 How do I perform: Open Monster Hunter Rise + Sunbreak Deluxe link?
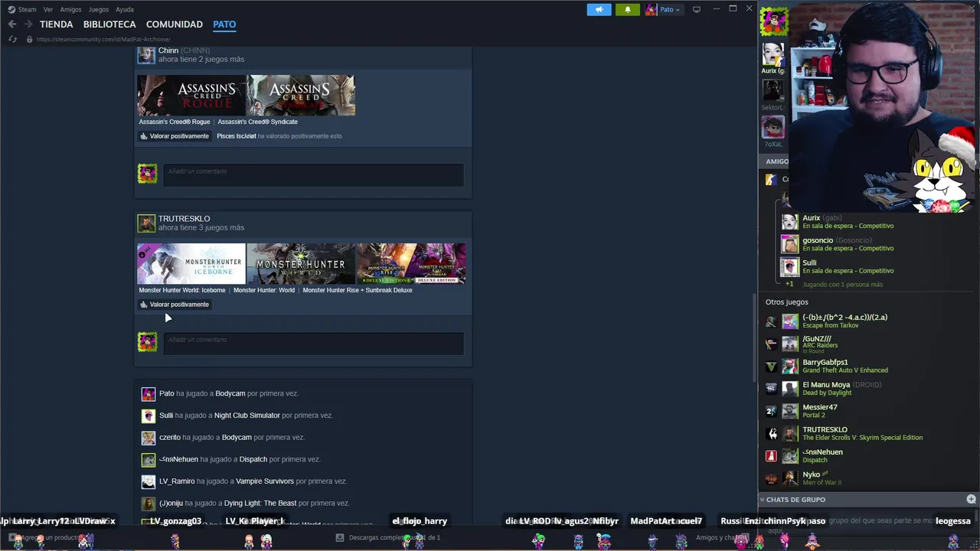358,290
